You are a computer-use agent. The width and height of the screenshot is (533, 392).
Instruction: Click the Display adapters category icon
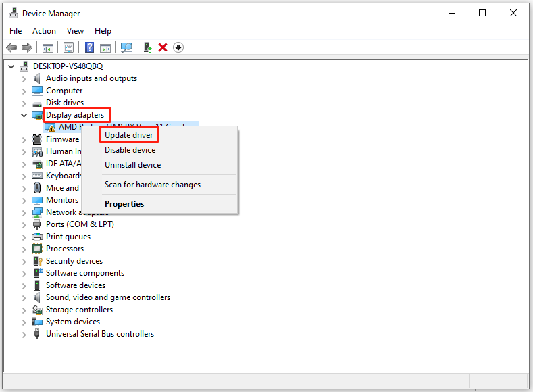coord(37,116)
